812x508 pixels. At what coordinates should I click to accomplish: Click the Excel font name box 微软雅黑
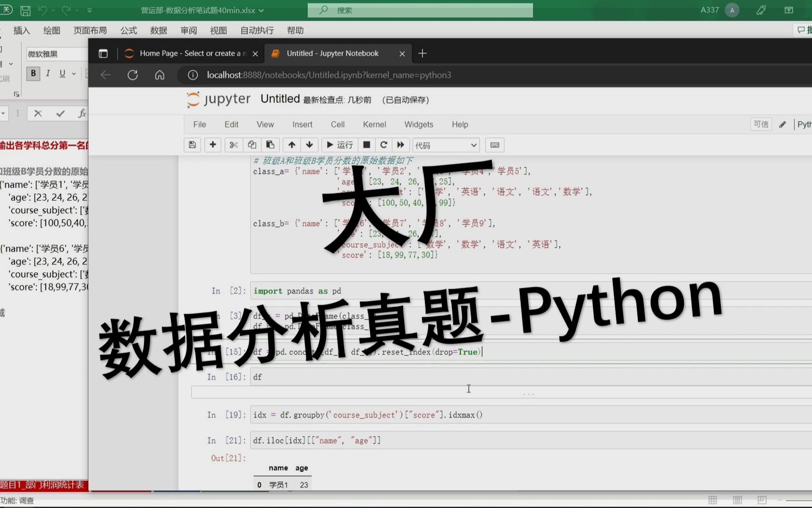point(57,54)
